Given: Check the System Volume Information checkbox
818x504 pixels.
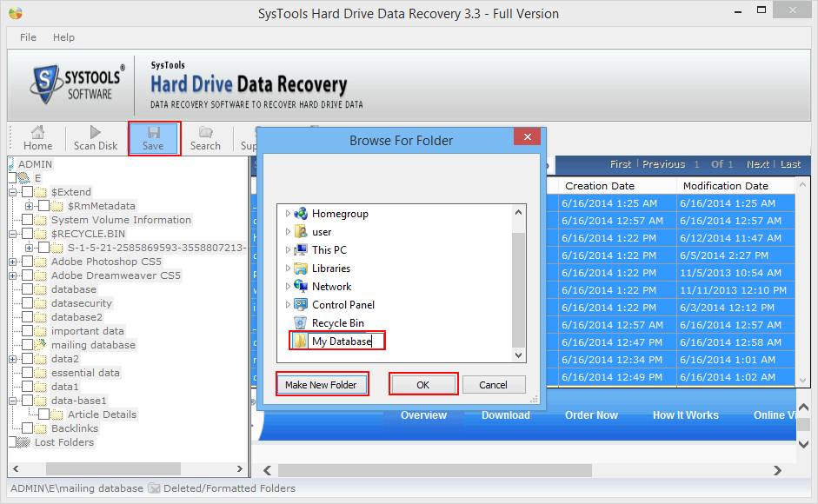Looking at the screenshot, I should pyautogui.click(x=28, y=220).
